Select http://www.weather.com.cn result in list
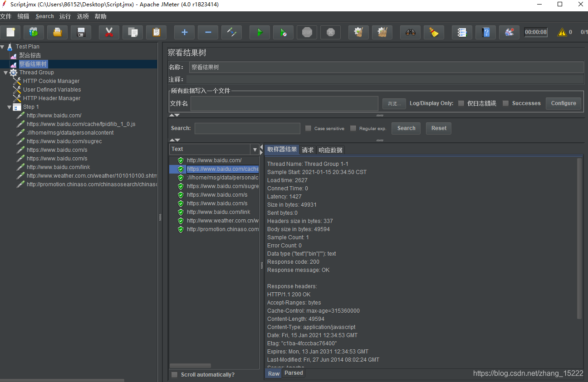 tap(223, 221)
